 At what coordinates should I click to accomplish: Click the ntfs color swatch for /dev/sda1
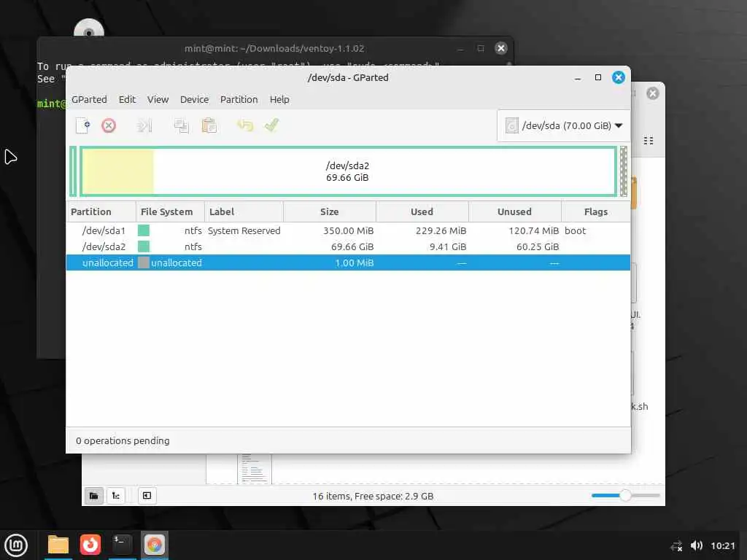coord(144,230)
